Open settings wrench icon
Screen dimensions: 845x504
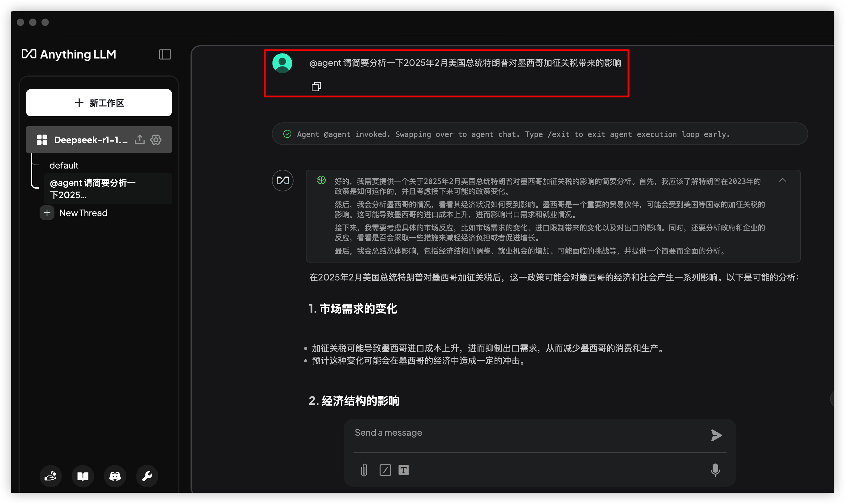(147, 476)
